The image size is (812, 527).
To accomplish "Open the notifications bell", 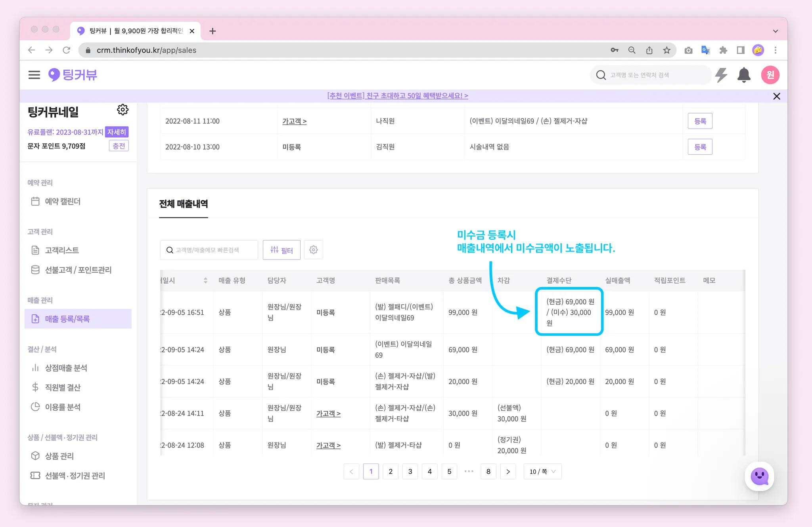I will pos(744,75).
